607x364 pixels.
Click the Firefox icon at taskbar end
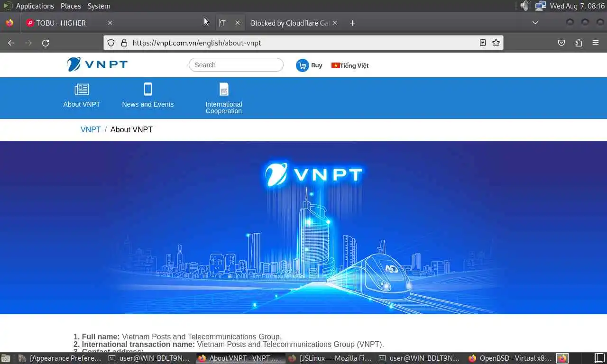pyautogui.click(x=562, y=358)
